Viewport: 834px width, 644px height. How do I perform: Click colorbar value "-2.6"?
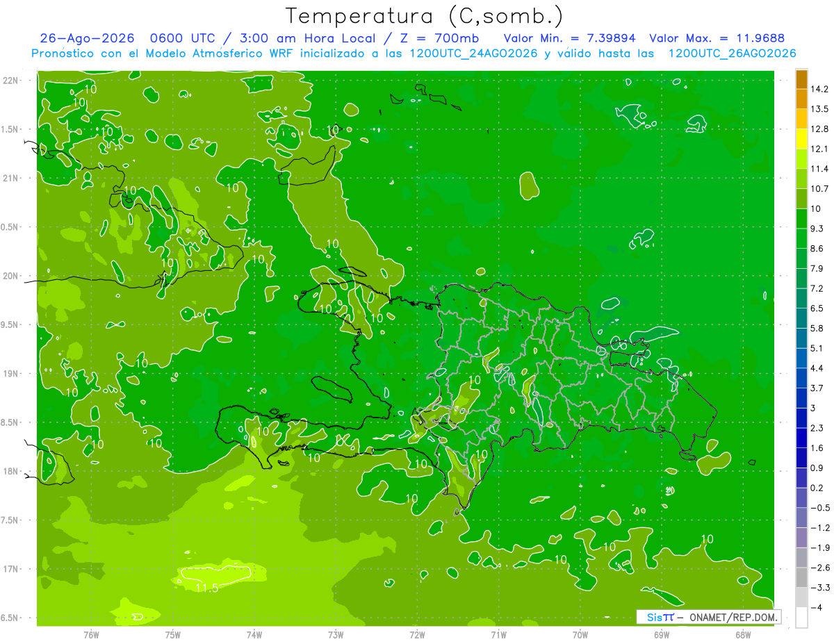pyautogui.click(x=820, y=568)
